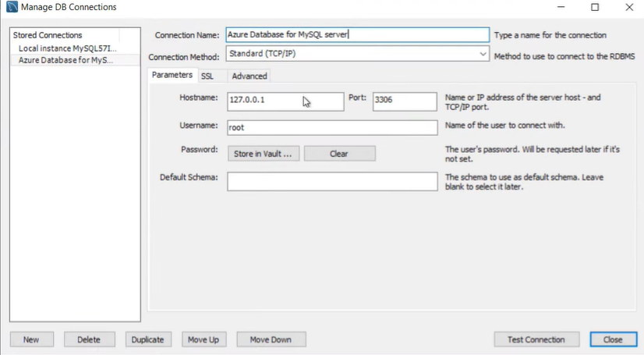Click the 'Name of the user to connect with' text

504,126
